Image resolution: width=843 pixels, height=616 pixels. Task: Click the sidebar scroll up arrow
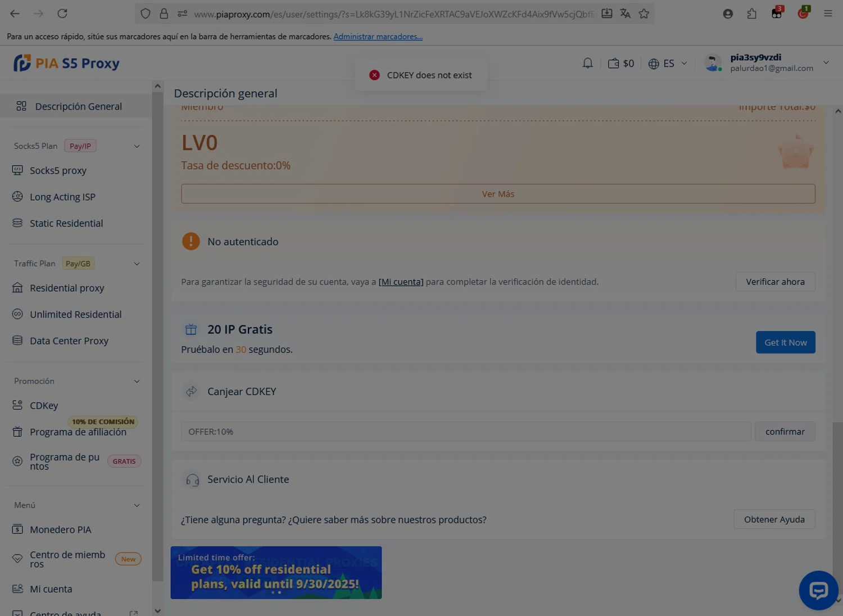(157, 86)
